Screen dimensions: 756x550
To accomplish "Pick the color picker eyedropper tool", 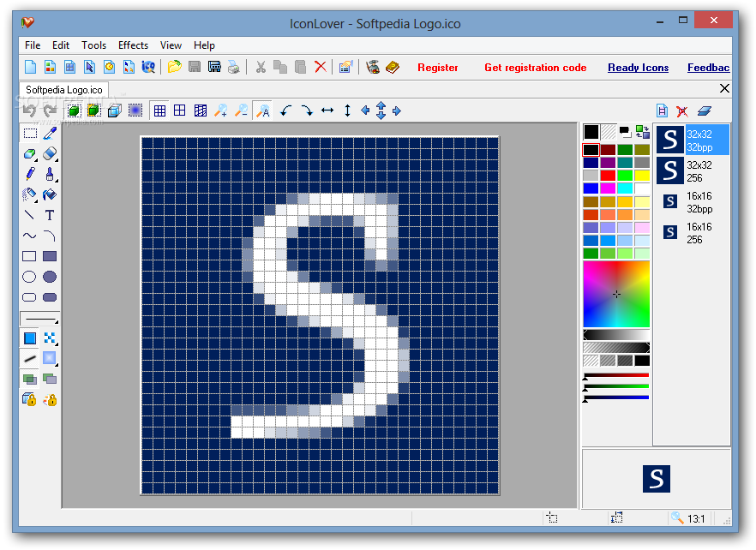I will tap(50, 133).
